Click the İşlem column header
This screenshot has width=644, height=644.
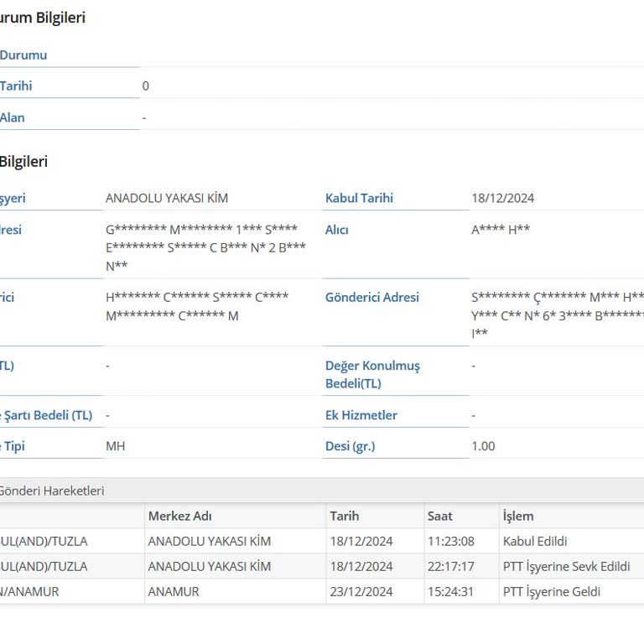coord(517,516)
